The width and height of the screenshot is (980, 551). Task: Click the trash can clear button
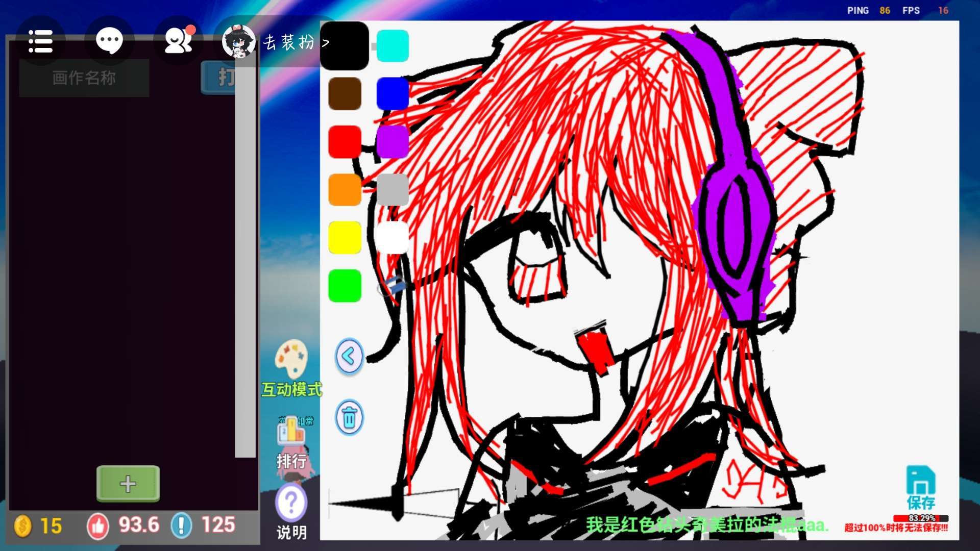point(349,418)
